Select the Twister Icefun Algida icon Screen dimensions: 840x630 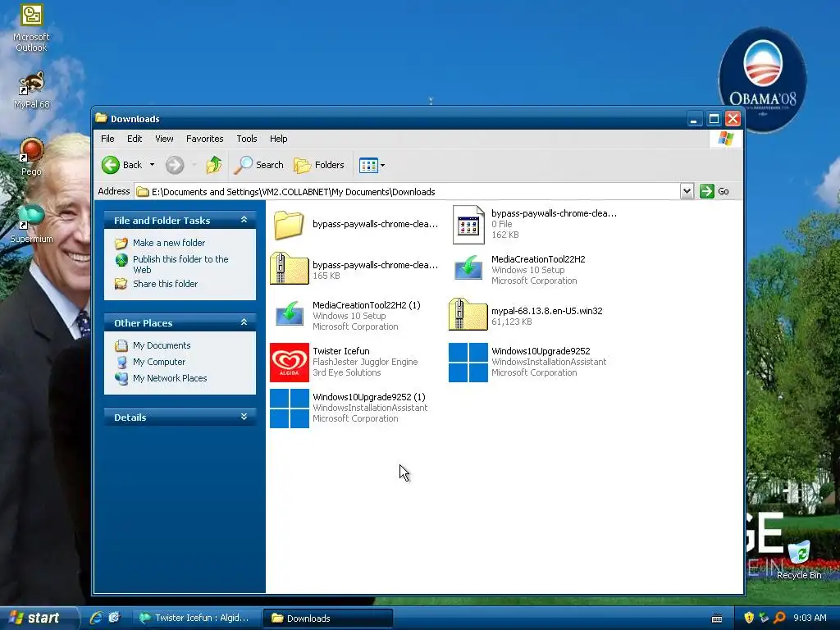(x=290, y=362)
